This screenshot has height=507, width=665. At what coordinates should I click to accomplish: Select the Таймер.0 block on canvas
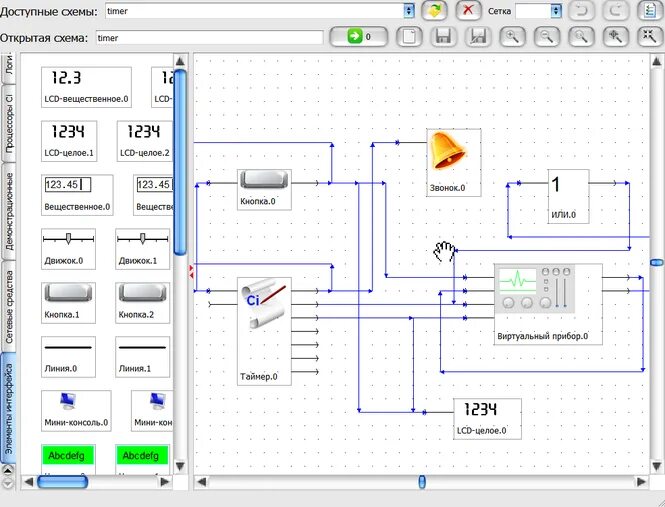[264, 331]
